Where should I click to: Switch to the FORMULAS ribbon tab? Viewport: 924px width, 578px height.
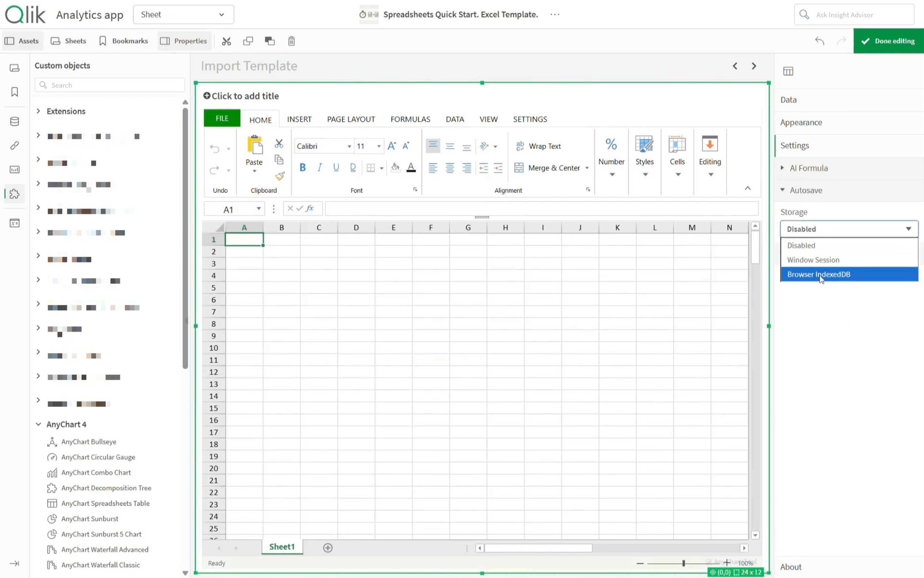pyautogui.click(x=410, y=119)
